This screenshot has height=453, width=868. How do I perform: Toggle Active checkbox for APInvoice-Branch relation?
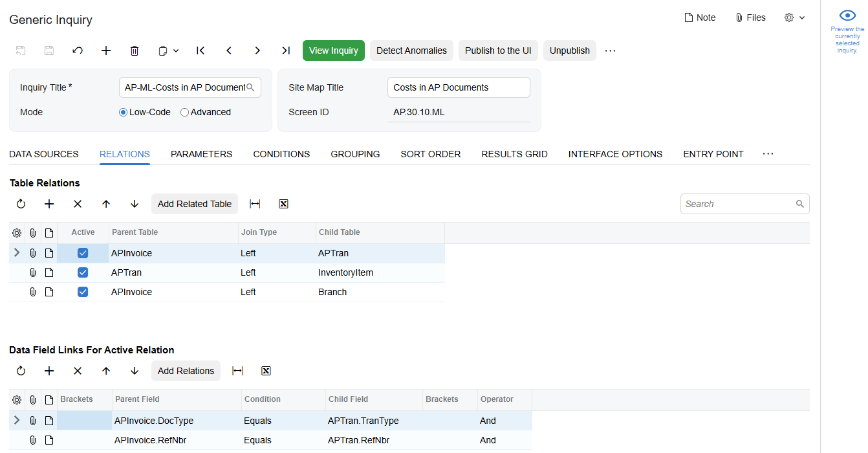[x=83, y=292]
